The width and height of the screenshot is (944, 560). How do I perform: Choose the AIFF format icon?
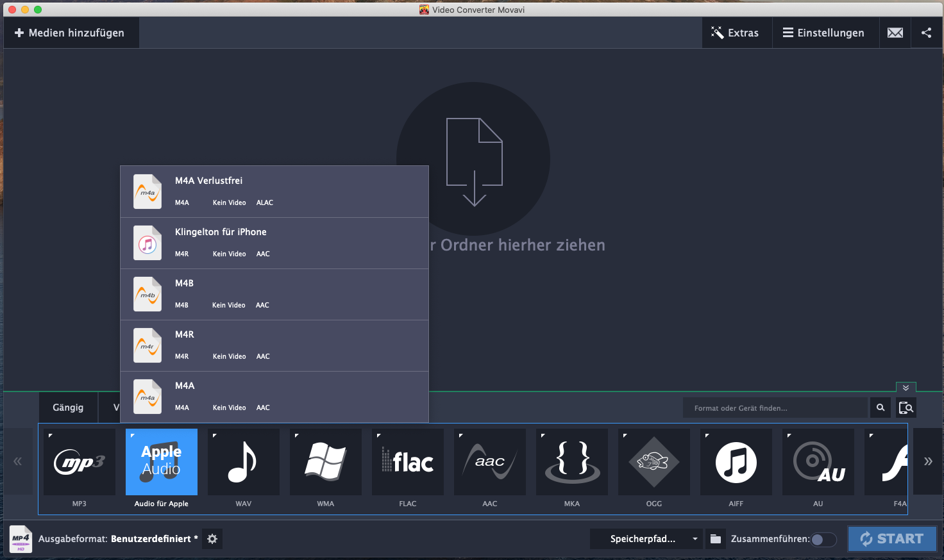pyautogui.click(x=736, y=462)
